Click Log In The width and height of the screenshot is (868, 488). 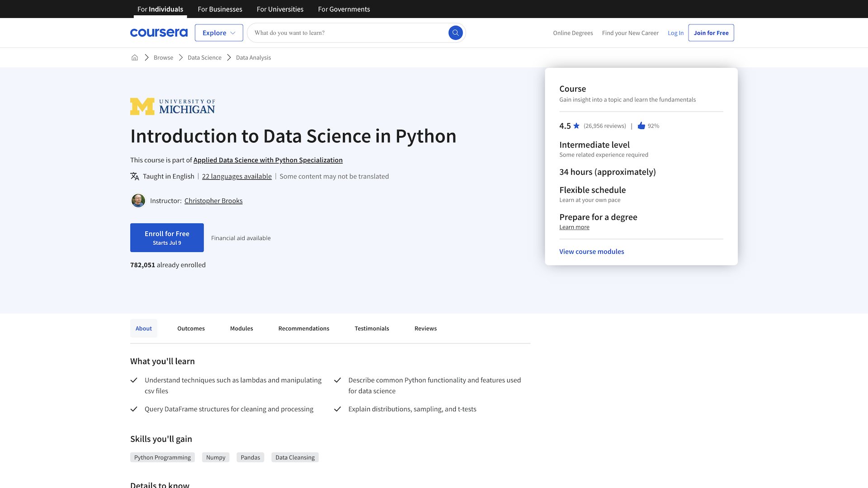point(675,33)
